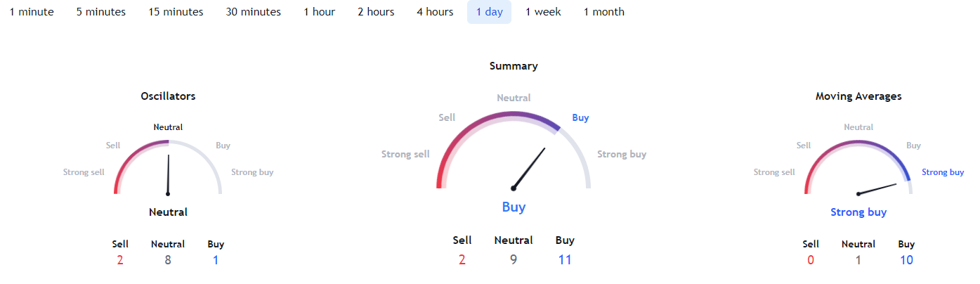Choose the 15 minutes interval

tap(176, 12)
